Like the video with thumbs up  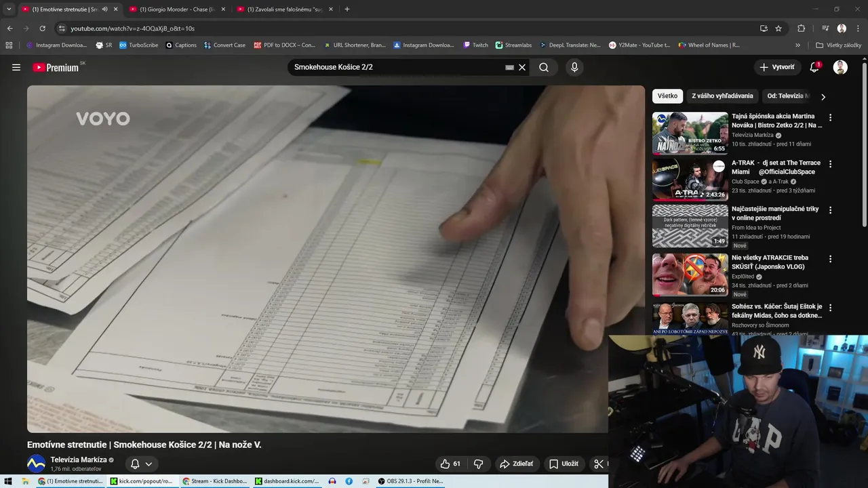(450, 464)
